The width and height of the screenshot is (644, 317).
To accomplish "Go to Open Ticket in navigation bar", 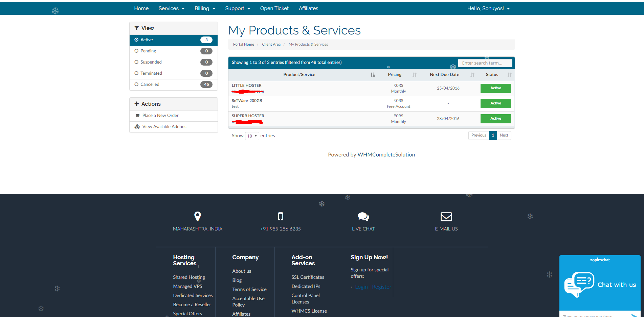I will (x=274, y=8).
